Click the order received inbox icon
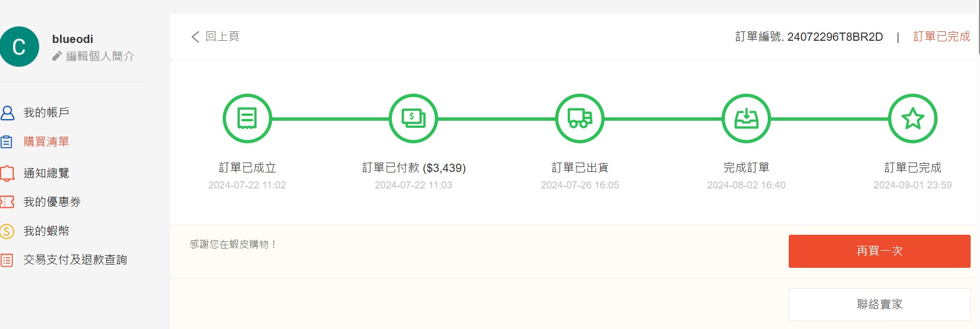This screenshot has height=329, width=980. [x=746, y=118]
